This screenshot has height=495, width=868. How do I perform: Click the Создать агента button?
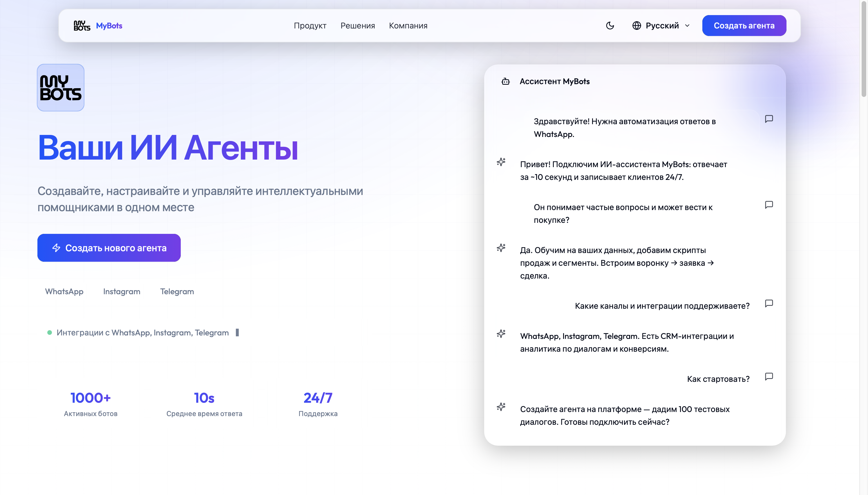[x=744, y=25]
